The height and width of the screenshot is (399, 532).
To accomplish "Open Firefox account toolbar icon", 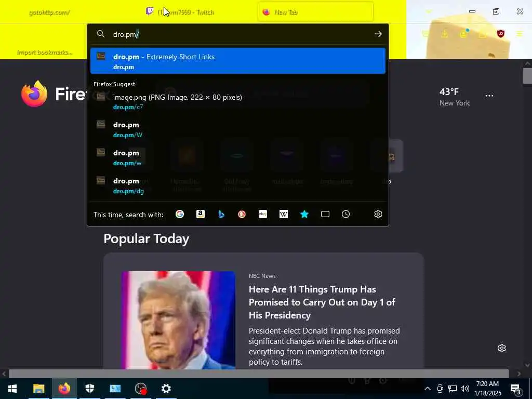I will pos(463,34).
